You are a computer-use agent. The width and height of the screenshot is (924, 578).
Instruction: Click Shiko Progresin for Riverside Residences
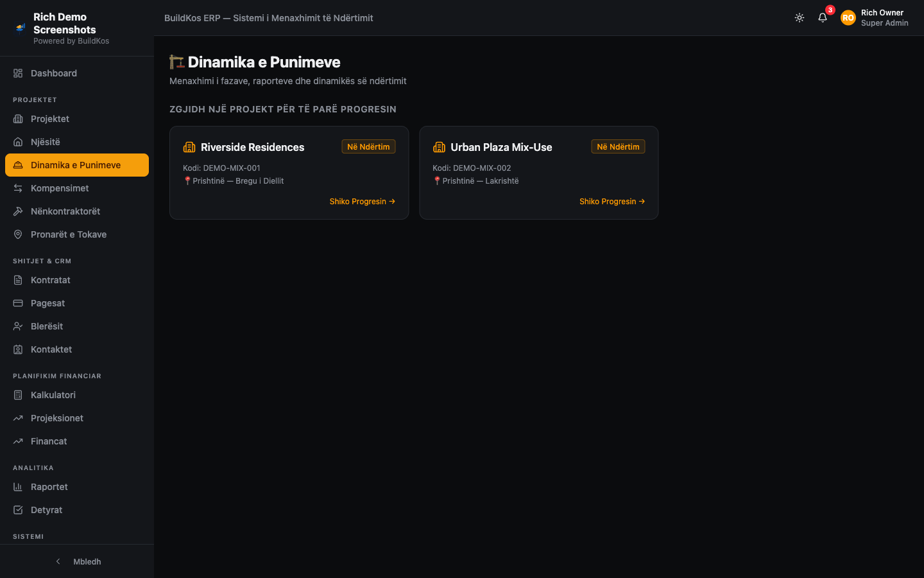point(362,202)
